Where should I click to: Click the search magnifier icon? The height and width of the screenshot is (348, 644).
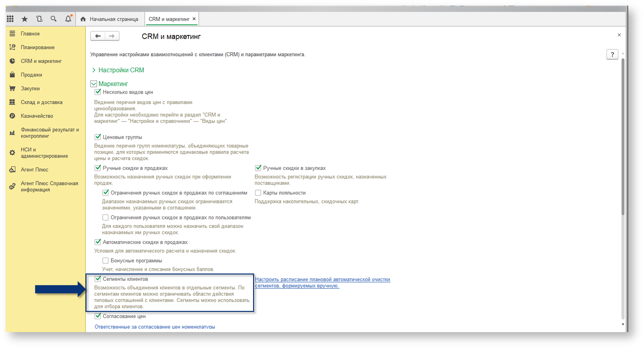pyautogui.click(x=53, y=19)
